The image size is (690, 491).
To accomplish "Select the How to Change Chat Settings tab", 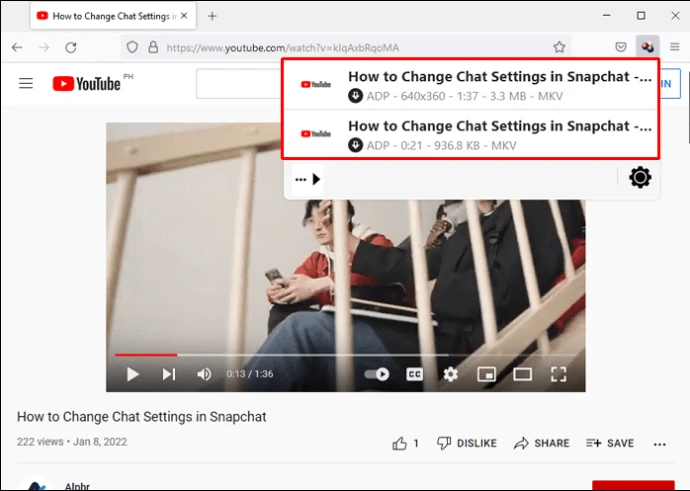I will 113,16.
